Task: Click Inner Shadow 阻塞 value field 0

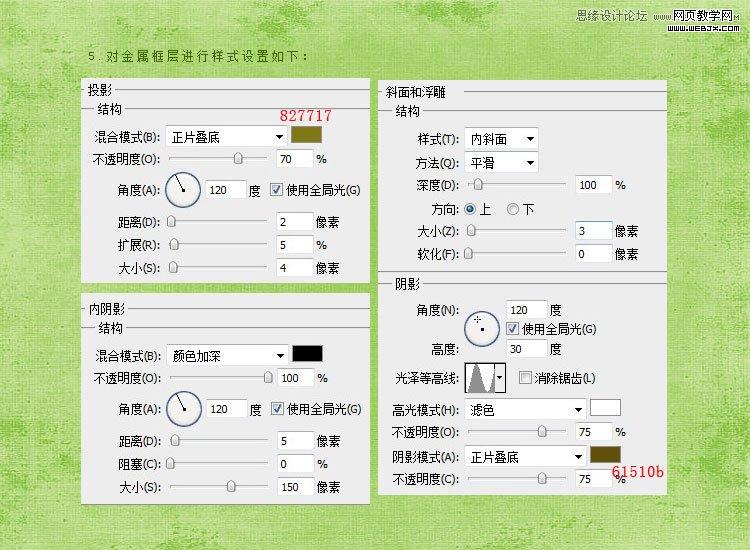Action: tap(295, 464)
